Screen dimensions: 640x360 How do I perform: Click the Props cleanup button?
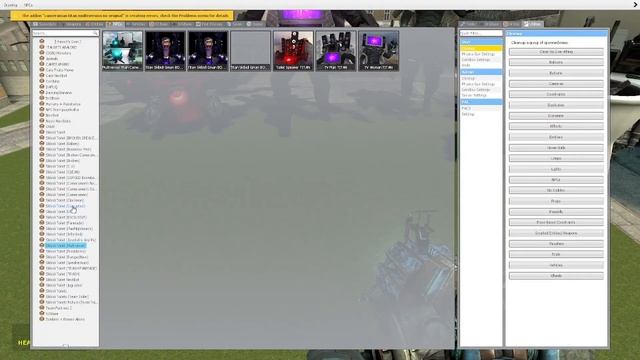[x=556, y=201]
